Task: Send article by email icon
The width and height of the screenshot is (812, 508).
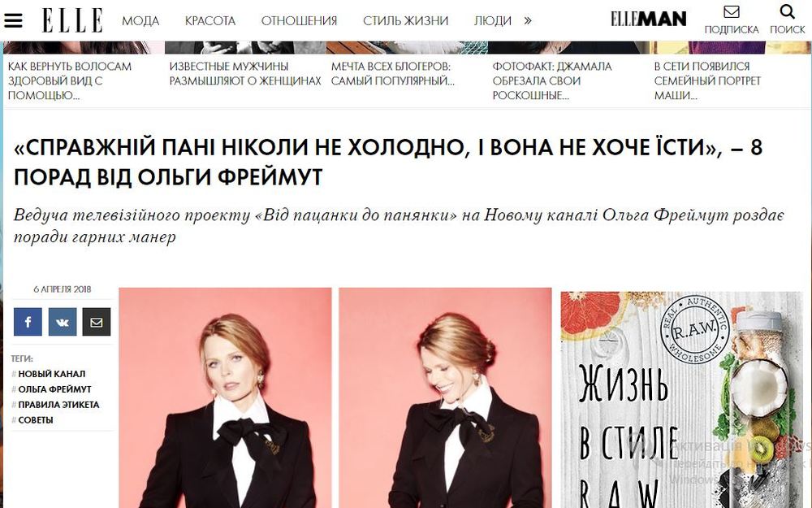Action: (x=97, y=321)
